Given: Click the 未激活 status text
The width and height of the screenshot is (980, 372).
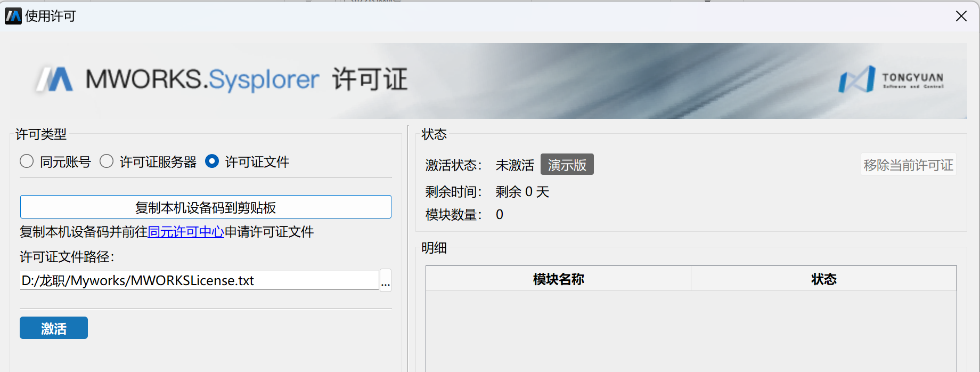Looking at the screenshot, I should [515, 165].
